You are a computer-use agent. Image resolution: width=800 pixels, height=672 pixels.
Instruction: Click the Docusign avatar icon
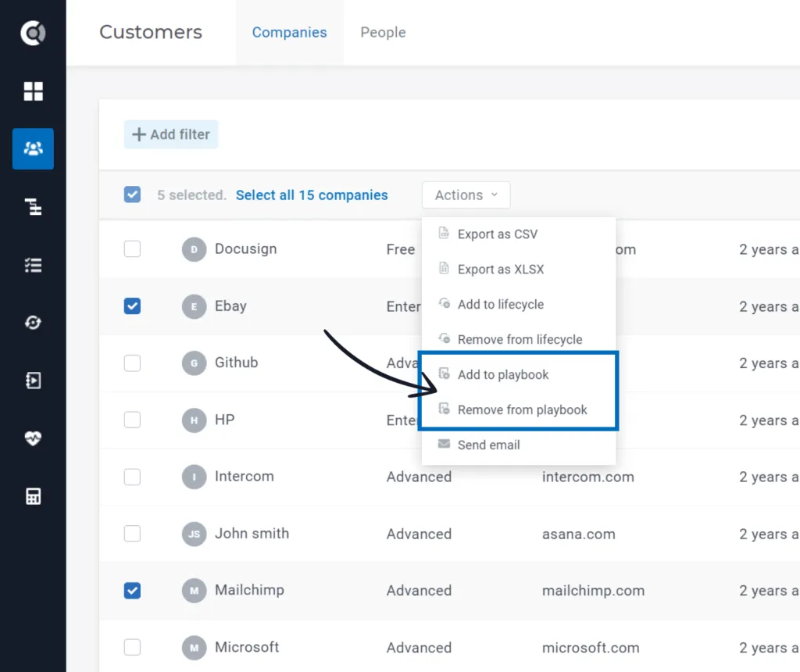[x=194, y=249]
